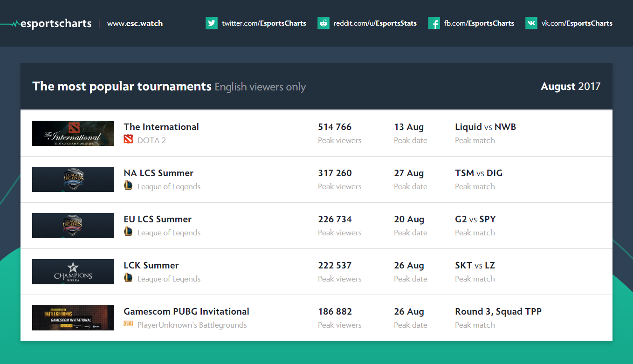Click the 13 Aug peak date

tap(409, 127)
